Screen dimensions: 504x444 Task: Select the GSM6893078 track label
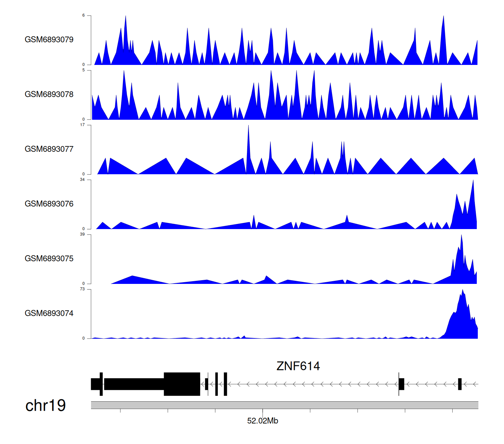[x=49, y=95]
